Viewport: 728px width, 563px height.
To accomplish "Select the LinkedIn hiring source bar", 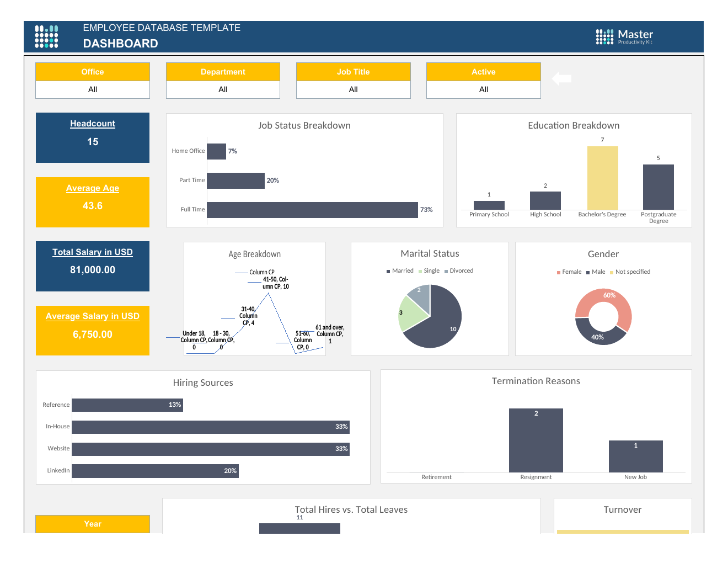I will click(x=156, y=471).
